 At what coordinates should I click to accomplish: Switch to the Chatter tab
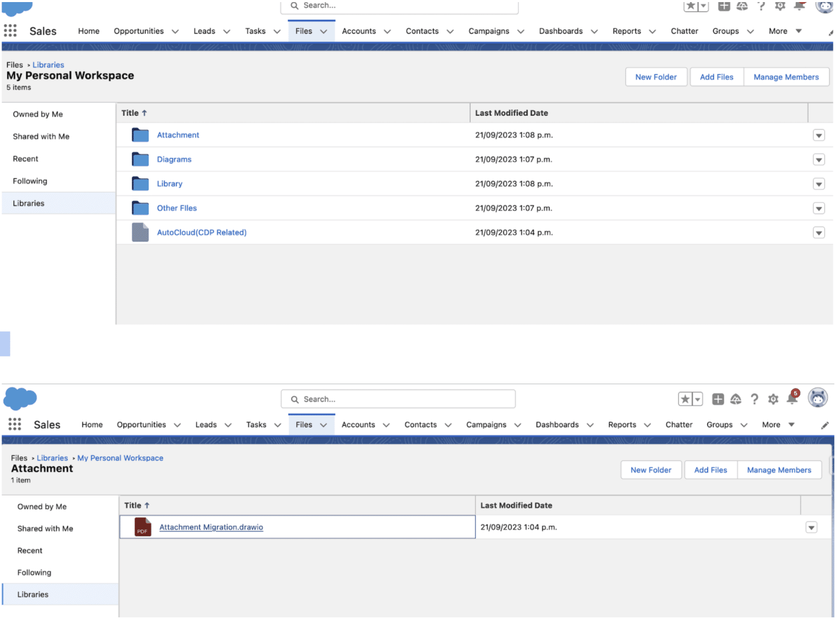685,31
